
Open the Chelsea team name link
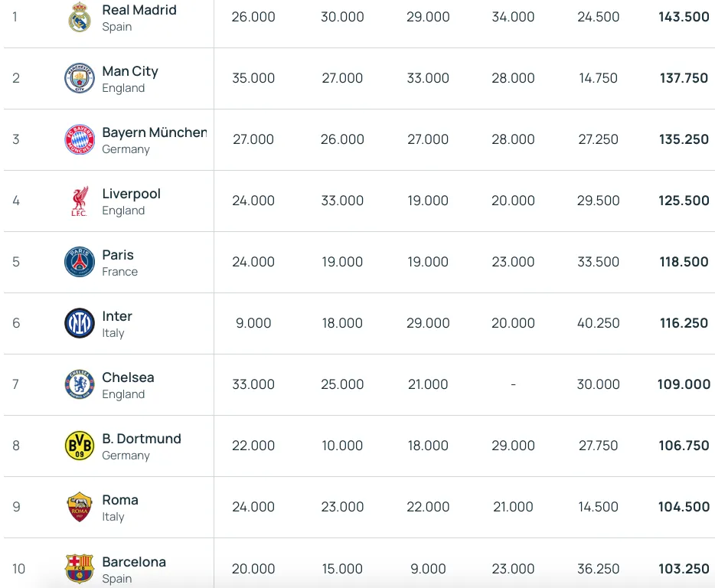[x=128, y=377]
